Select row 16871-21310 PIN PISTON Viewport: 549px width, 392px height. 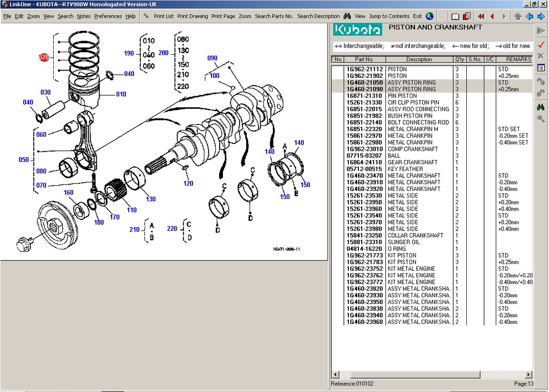[x=432, y=96]
